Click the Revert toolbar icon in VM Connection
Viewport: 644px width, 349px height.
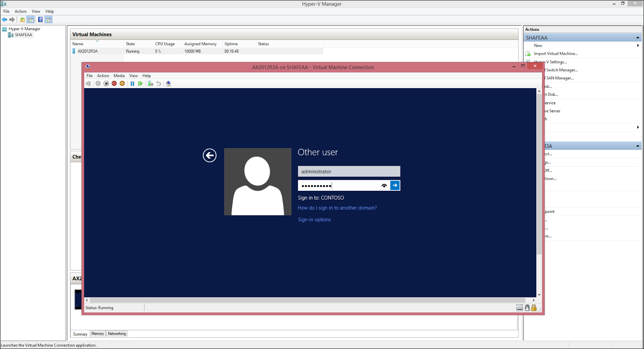159,83
